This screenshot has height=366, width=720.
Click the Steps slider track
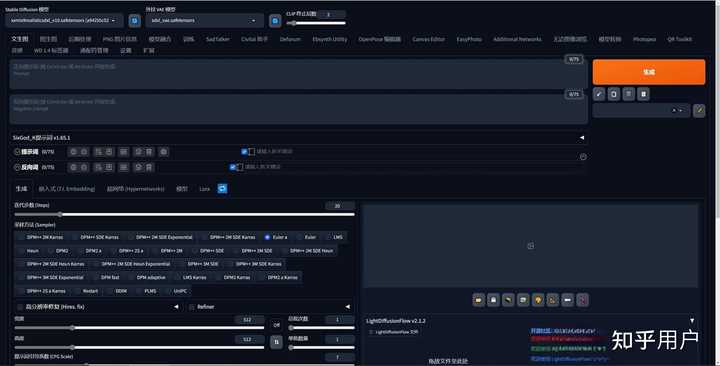[184, 214]
